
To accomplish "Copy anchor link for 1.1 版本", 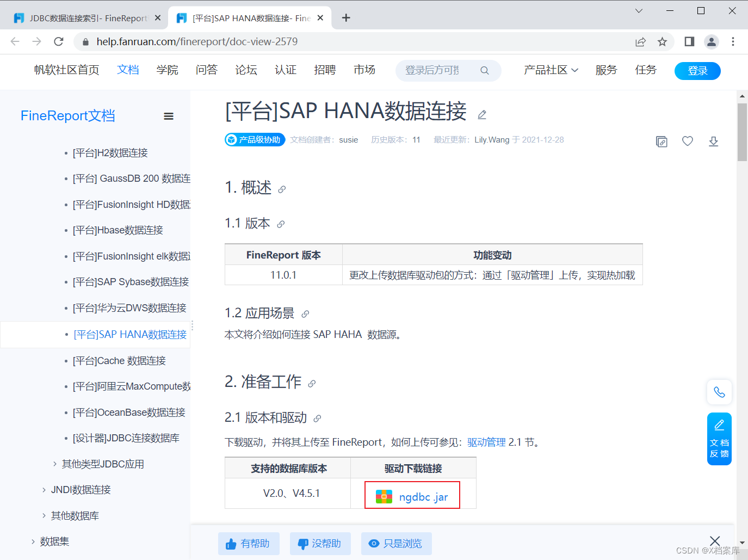I will point(281,224).
